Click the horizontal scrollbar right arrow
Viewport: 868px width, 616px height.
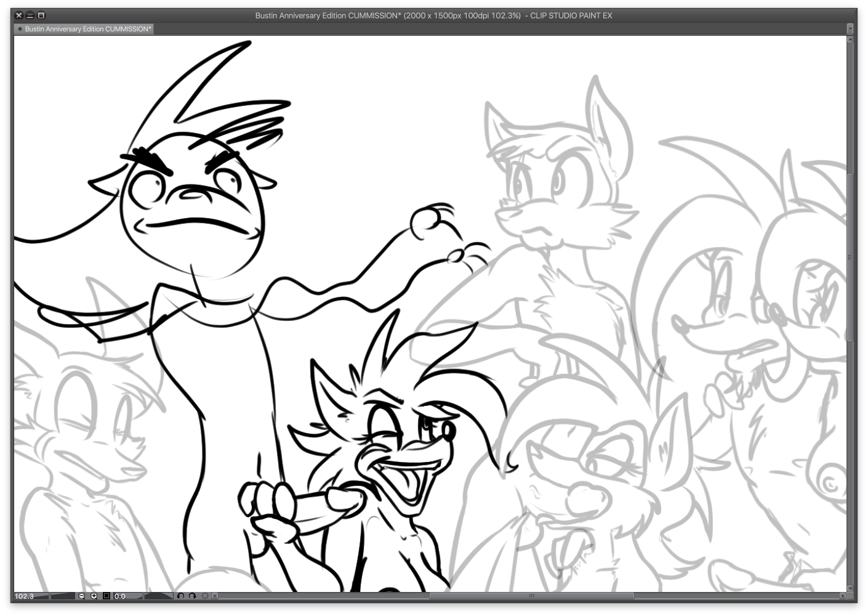click(x=843, y=596)
